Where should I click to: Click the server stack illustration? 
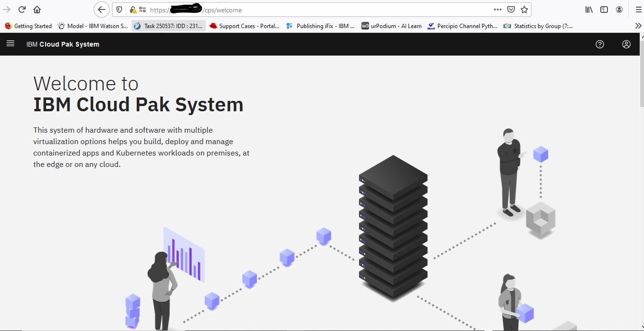point(393,227)
